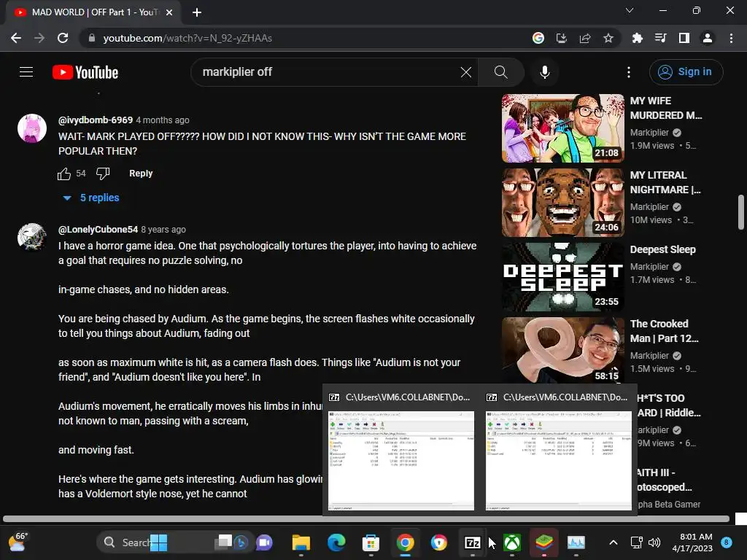Open a new tab with the plus button
747x560 pixels.
[197, 12]
